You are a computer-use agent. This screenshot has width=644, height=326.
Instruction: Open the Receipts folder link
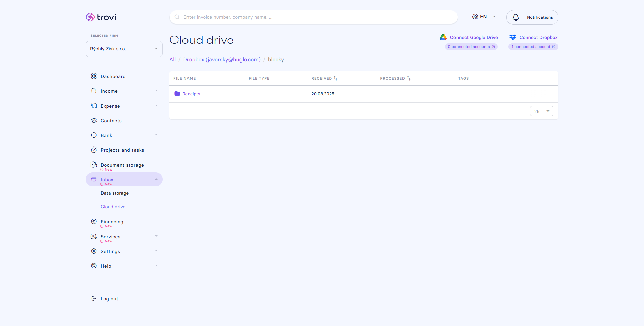point(191,94)
